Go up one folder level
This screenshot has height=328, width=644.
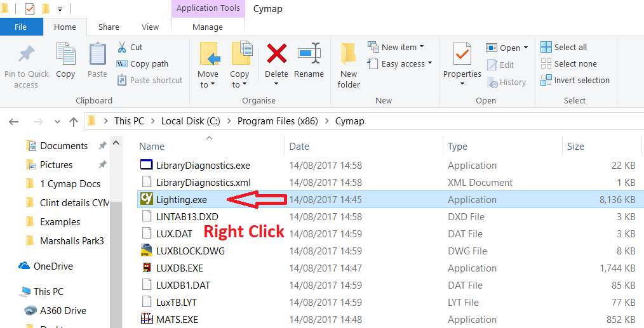(74, 122)
